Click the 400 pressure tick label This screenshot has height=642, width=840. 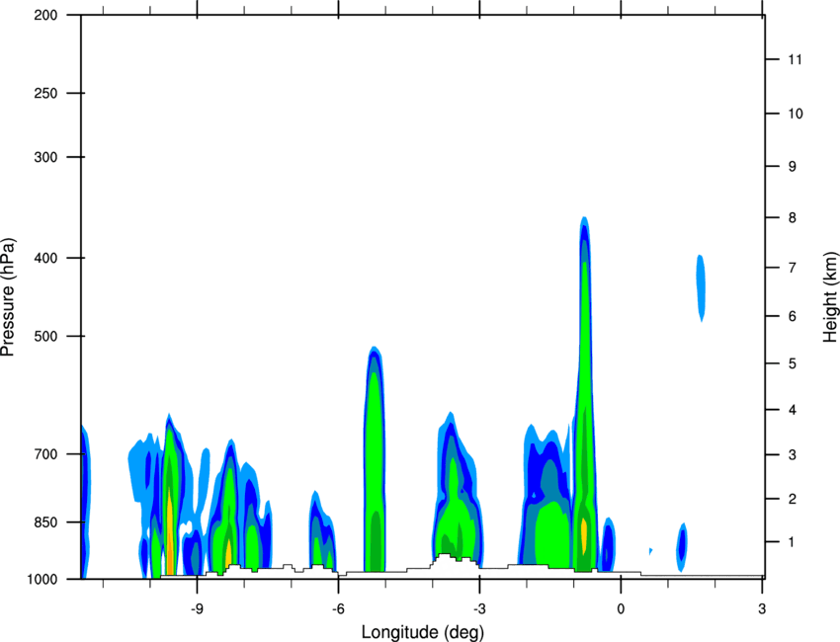click(x=46, y=258)
